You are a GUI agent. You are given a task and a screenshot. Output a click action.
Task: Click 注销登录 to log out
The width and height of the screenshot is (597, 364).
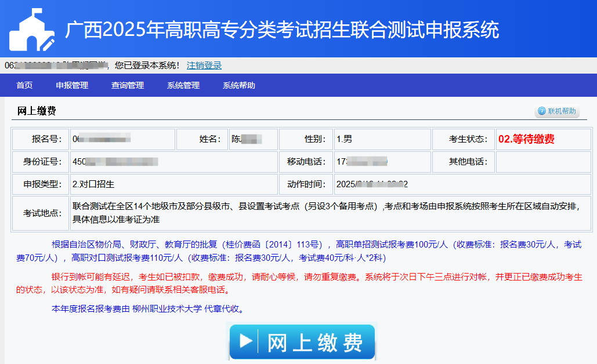[204, 65]
